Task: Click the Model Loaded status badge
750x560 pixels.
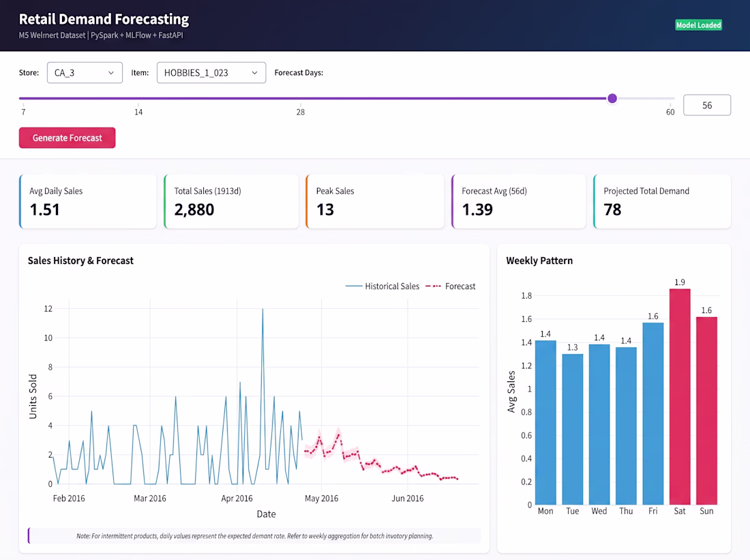Action: (x=698, y=25)
